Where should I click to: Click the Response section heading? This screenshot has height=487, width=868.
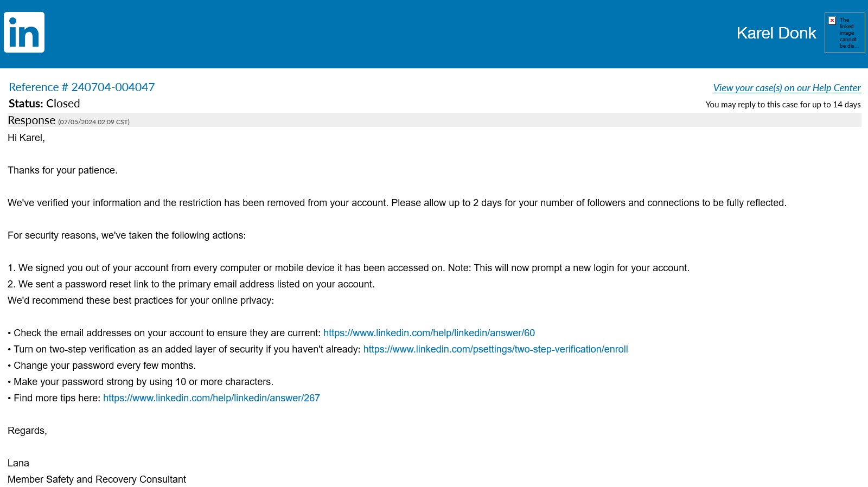[x=31, y=120]
